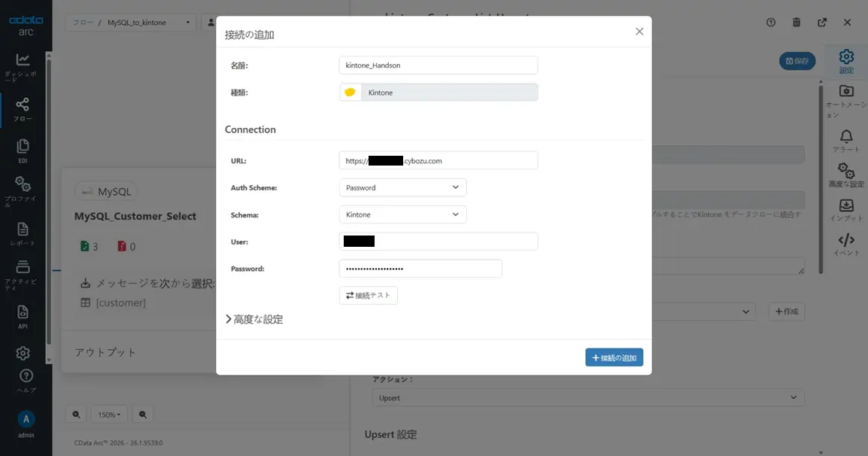Click the Password input field

(x=420, y=269)
